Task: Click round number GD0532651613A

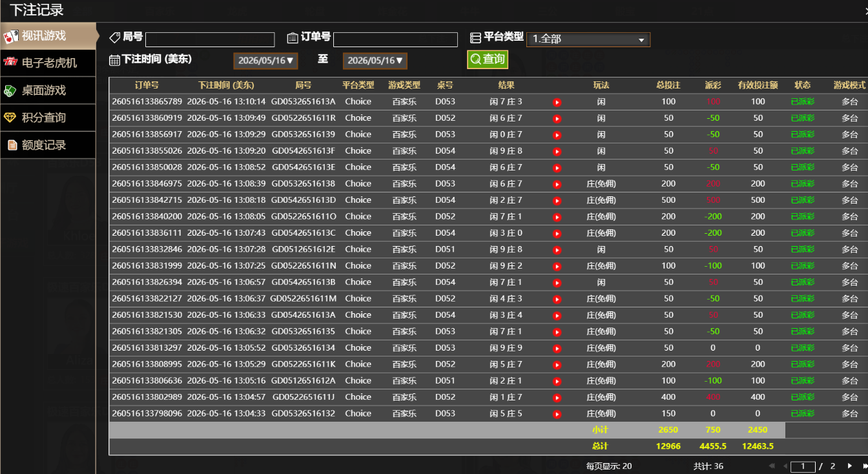Action: [304, 101]
